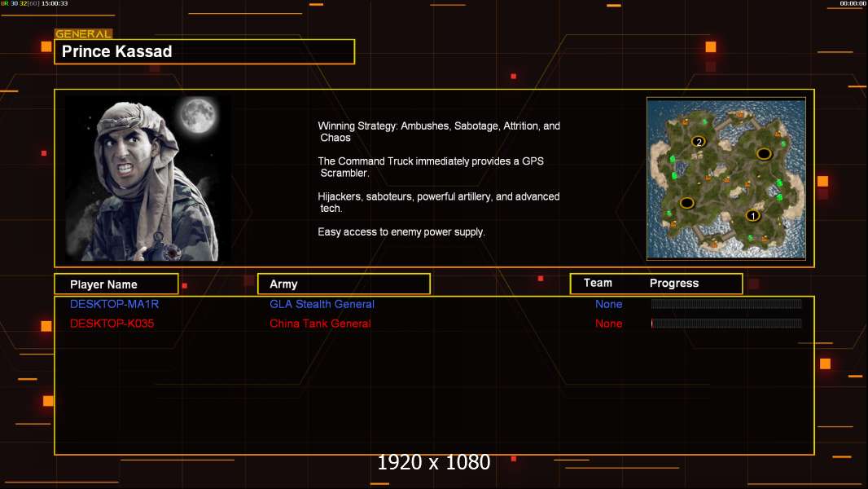Click Easy access to enemy power supply
The width and height of the screenshot is (868, 489).
tap(401, 232)
